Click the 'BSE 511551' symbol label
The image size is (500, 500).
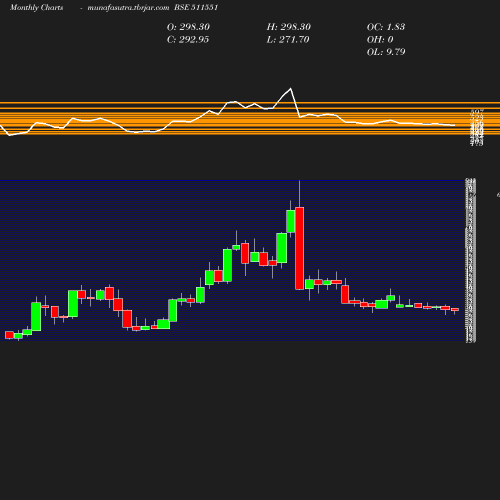pyautogui.click(x=196, y=7)
